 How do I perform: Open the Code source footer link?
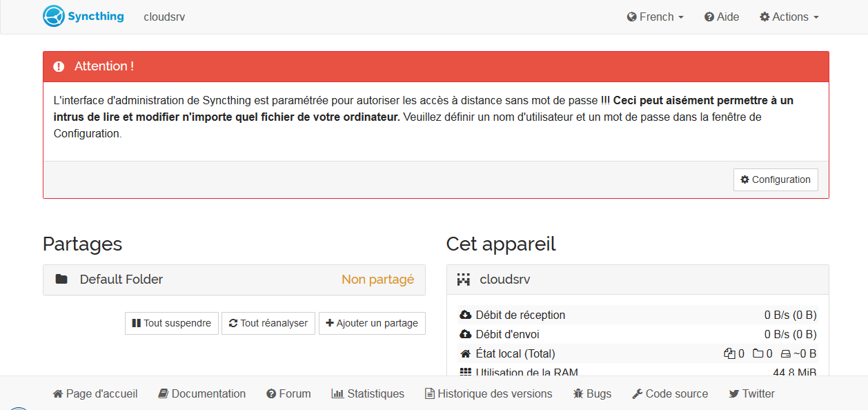[x=670, y=394]
